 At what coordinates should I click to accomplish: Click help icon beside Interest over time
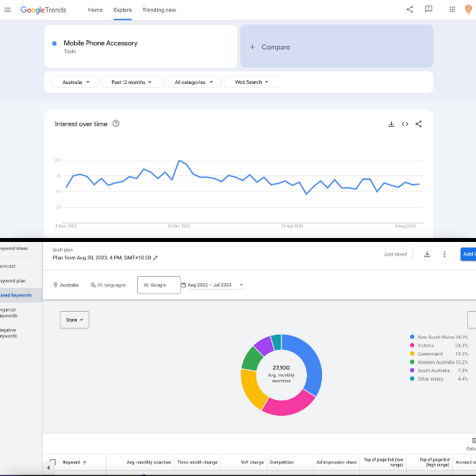[116, 124]
